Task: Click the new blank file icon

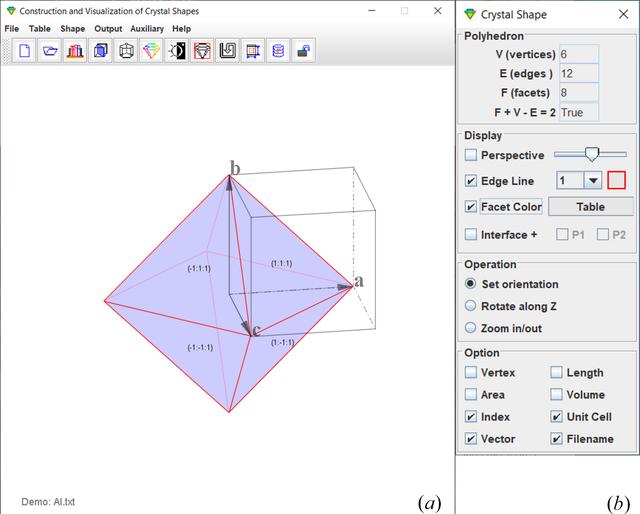Action: pyautogui.click(x=24, y=51)
